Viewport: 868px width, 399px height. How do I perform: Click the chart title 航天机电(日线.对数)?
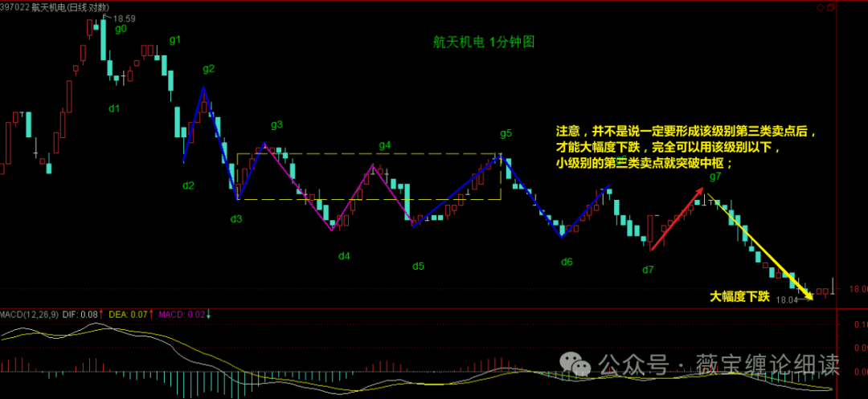pos(70,6)
